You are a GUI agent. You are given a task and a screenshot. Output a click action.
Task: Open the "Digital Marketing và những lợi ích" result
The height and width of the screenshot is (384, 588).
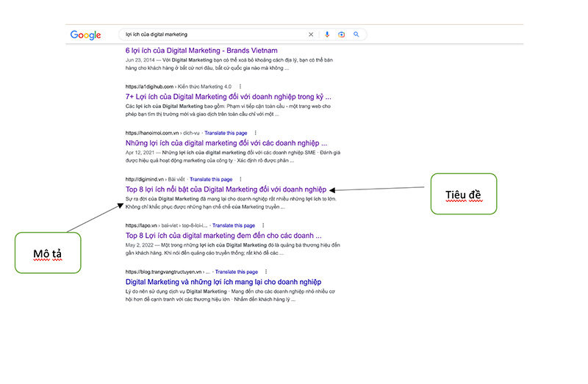click(223, 281)
